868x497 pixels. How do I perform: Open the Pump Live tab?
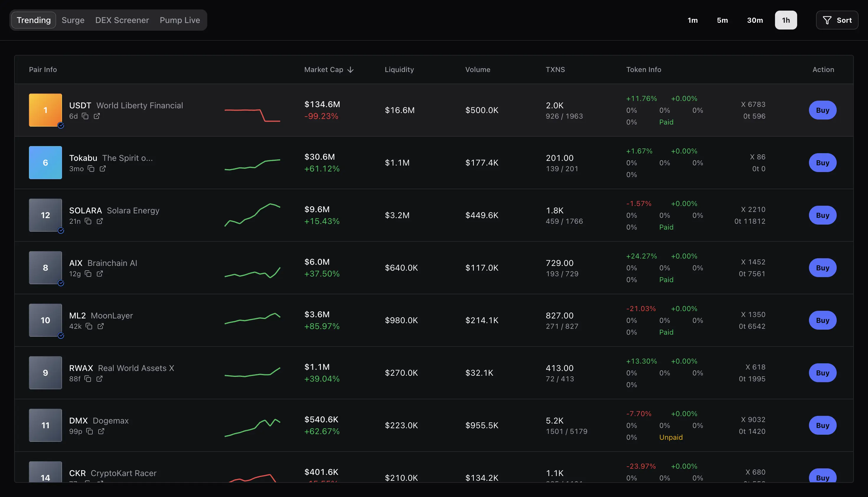click(x=180, y=20)
